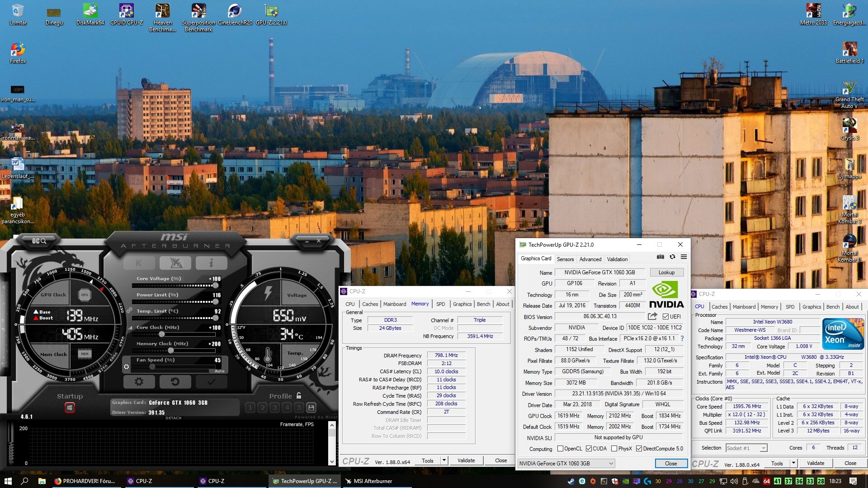The height and width of the screenshot is (488, 868).
Task: Click the bars icon next to Core Clock
Action: coord(130,328)
